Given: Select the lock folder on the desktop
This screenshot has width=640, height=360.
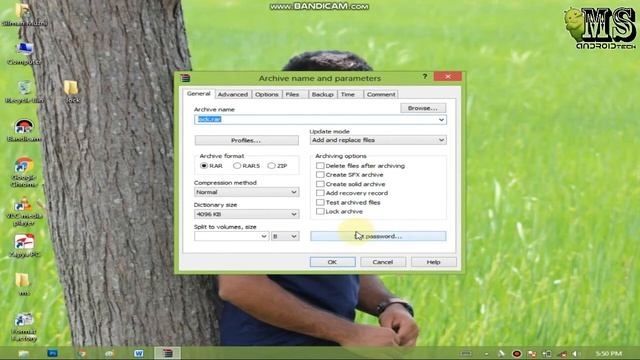Looking at the screenshot, I should 72,91.
